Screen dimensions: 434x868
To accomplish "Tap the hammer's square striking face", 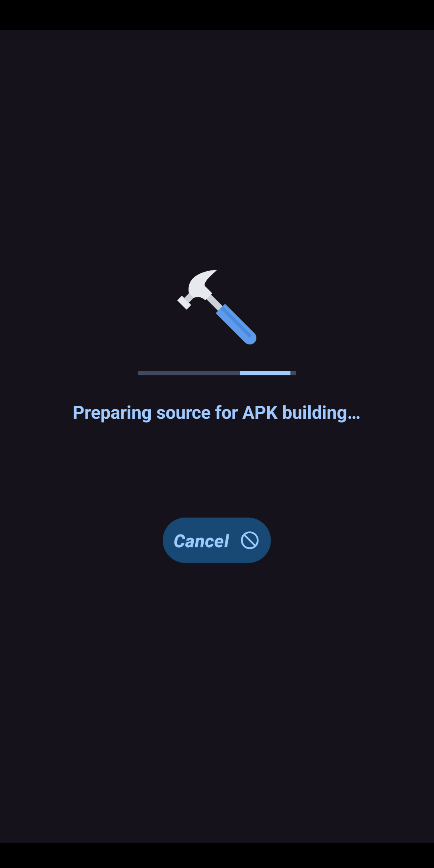I will tap(184, 302).
